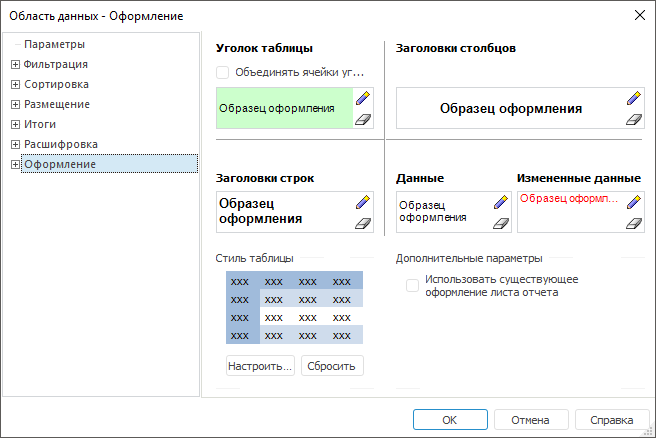Edit column headers style with pencil icon
This screenshot has height=438, width=656.
coord(634,98)
